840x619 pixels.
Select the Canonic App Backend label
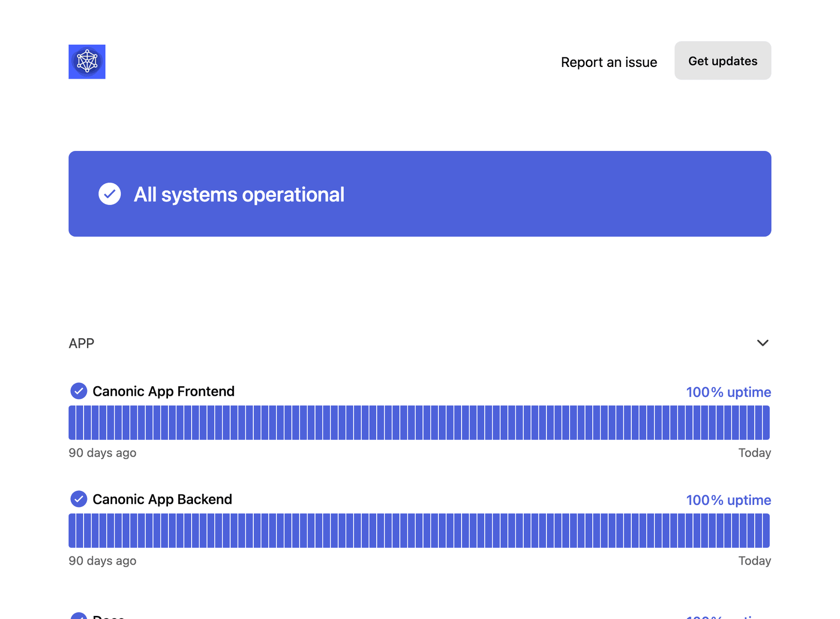click(x=162, y=499)
